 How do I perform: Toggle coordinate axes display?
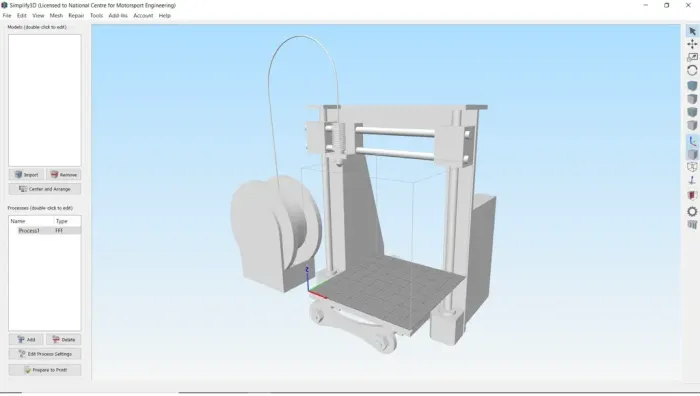tap(692, 141)
